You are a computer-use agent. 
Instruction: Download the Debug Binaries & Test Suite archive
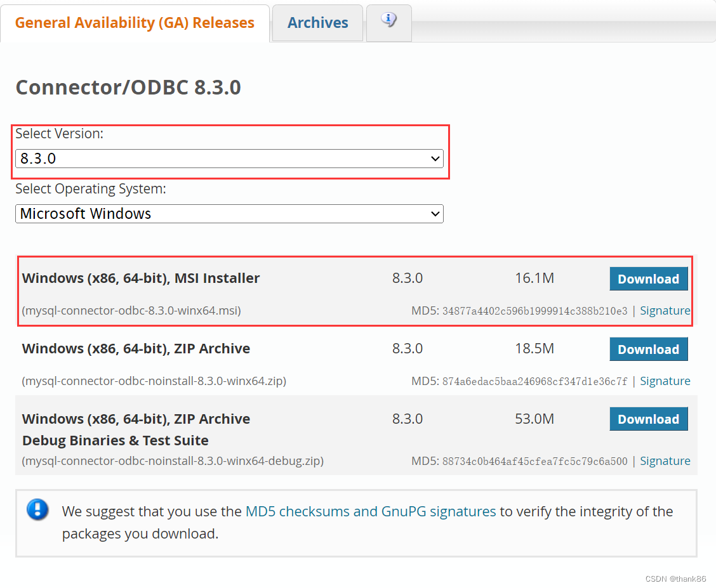click(x=648, y=419)
